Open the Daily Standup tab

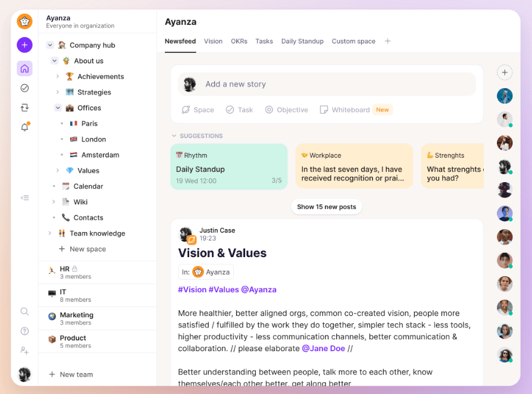[302, 42]
